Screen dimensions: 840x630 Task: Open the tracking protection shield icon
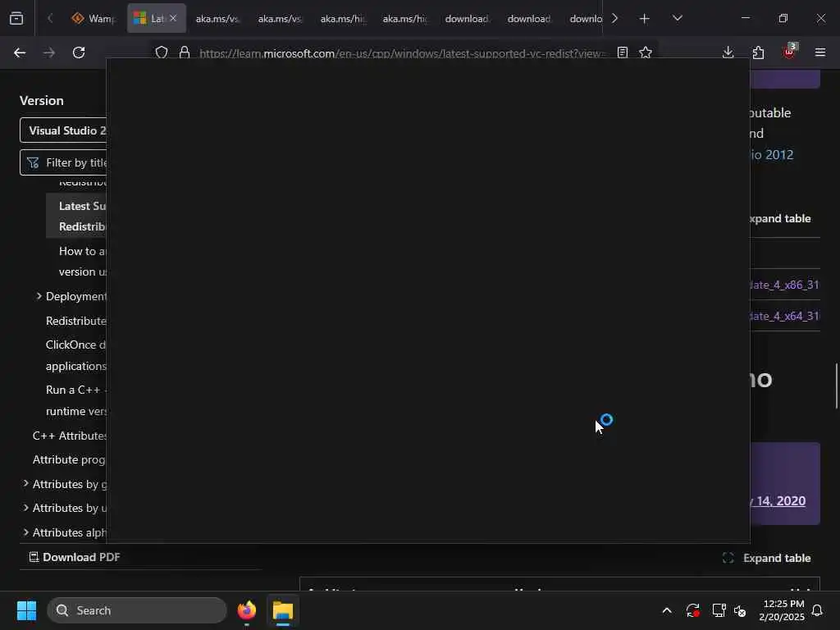pyautogui.click(x=162, y=52)
